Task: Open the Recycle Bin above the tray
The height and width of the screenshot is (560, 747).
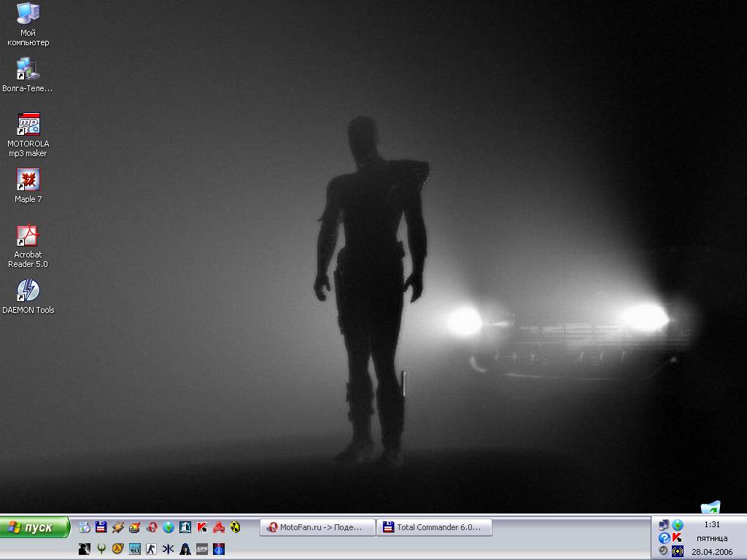Action: point(711,507)
